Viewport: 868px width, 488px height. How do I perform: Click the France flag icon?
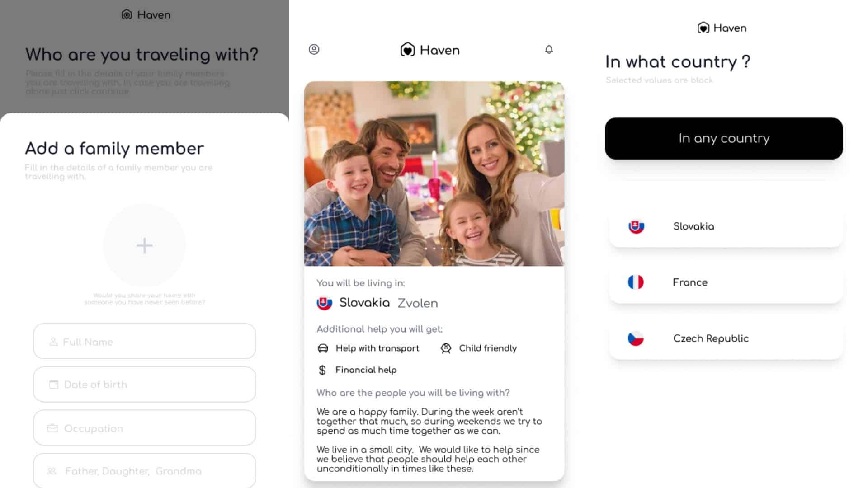coord(636,282)
